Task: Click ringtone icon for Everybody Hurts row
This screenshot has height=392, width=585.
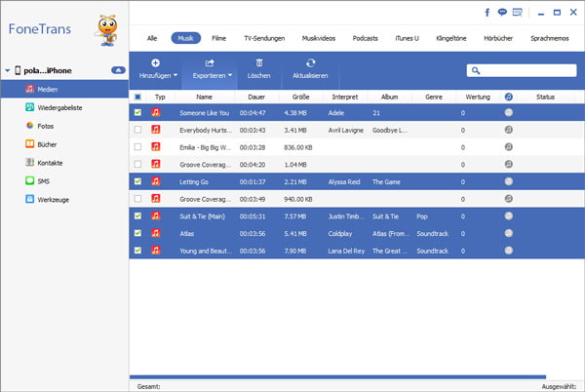Action: click(509, 130)
